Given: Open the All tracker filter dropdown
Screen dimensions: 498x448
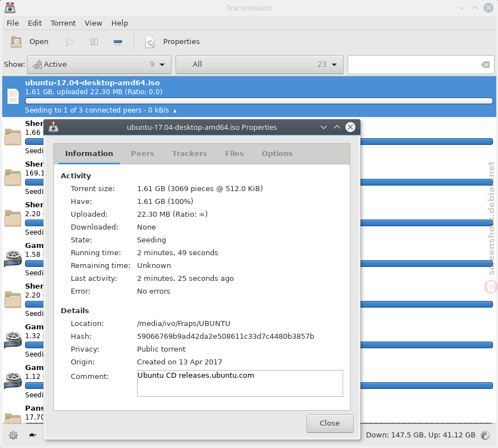Looking at the screenshot, I should pos(260,65).
